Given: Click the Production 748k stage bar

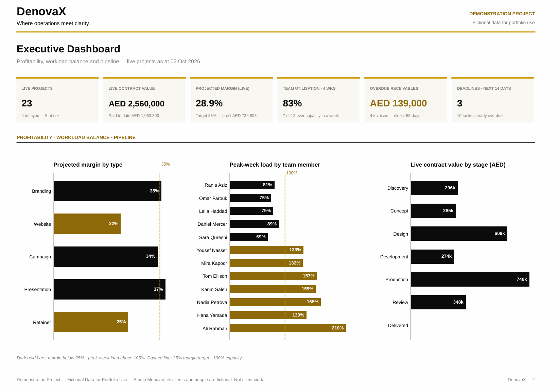Looking at the screenshot, I should pyautogui.click(x=470, y=279).
